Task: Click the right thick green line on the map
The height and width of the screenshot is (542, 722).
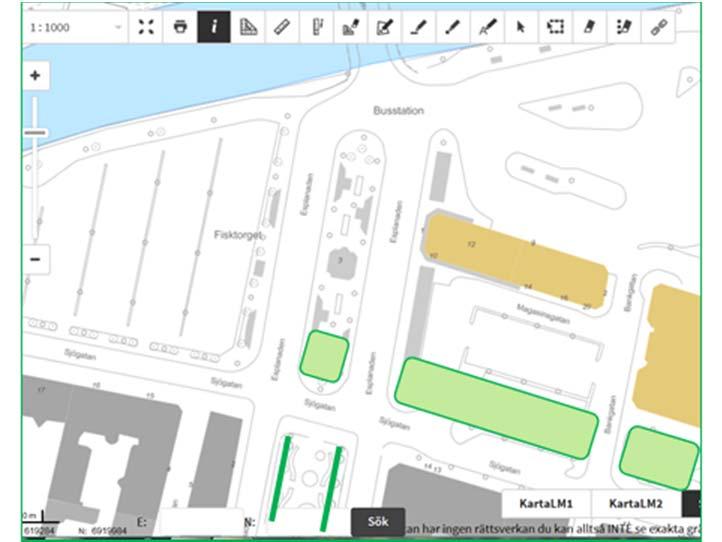Action: point(331,488)
